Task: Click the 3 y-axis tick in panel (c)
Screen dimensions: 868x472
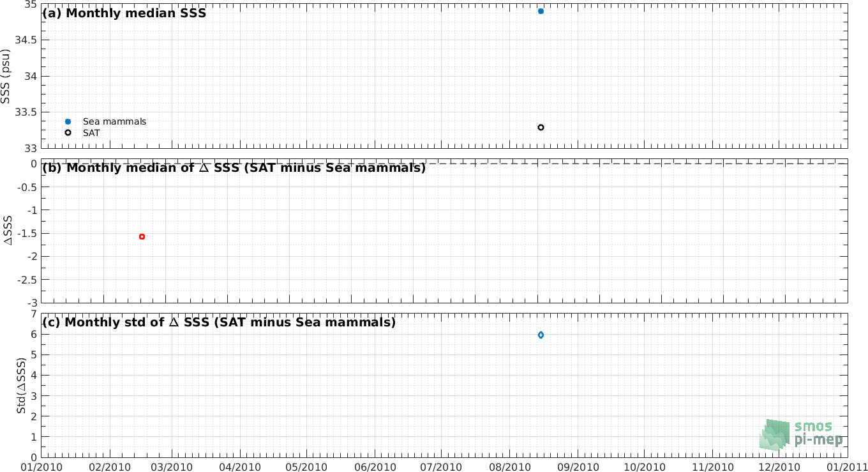Action: pos(34,396)
